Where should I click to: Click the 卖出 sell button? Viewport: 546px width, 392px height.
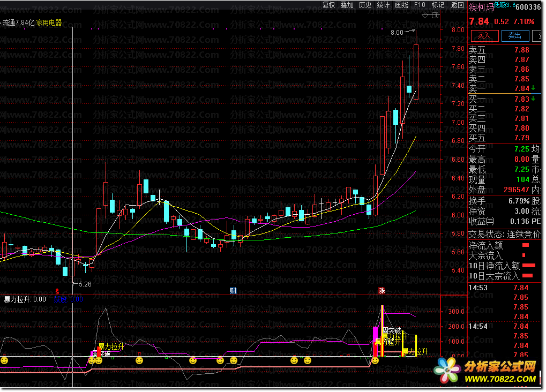pos(515,35)
